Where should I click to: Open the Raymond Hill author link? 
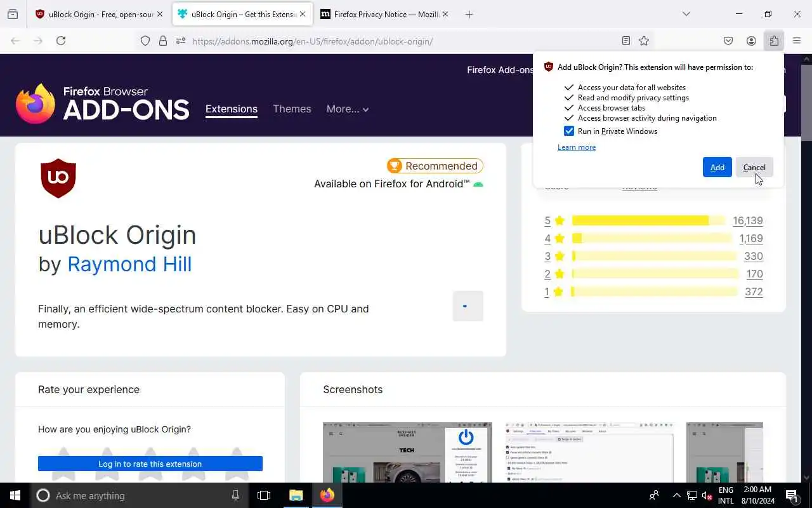point(129,264)
